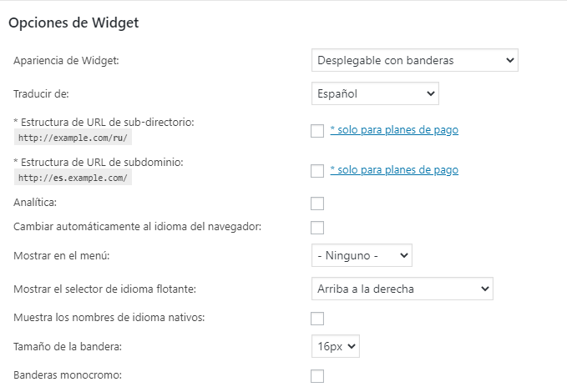Screen dimensions: 567x392
Task: Open the paid plans link beside sub-directorio
Action: 394,130
